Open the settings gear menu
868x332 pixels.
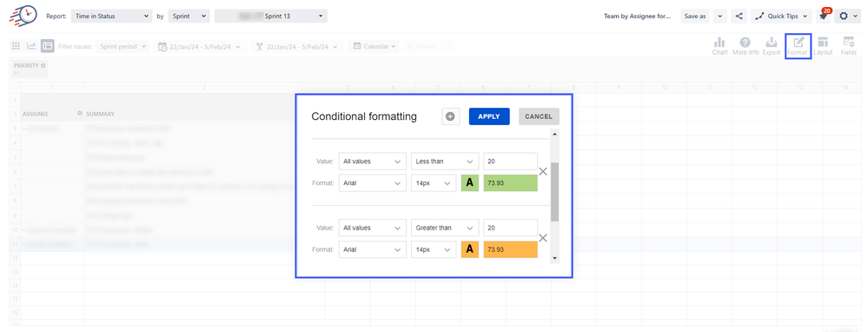pyautogui.click(x=847, y=16)
